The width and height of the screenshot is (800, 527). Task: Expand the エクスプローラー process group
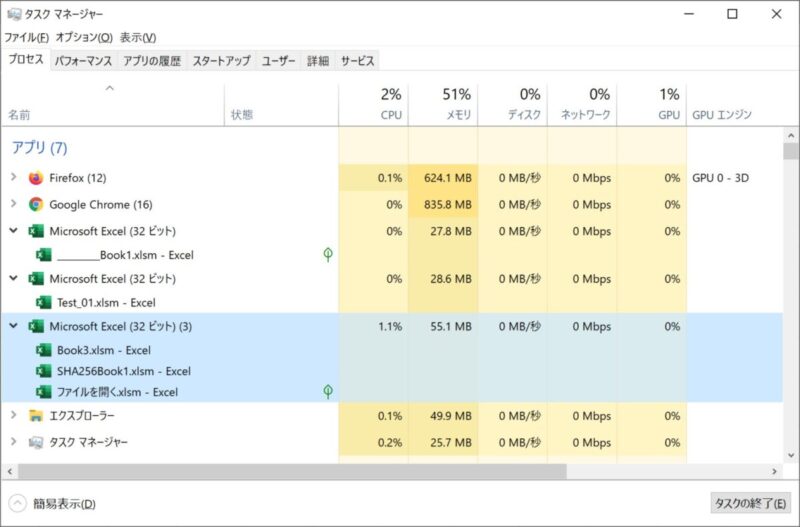pos(14,415)
